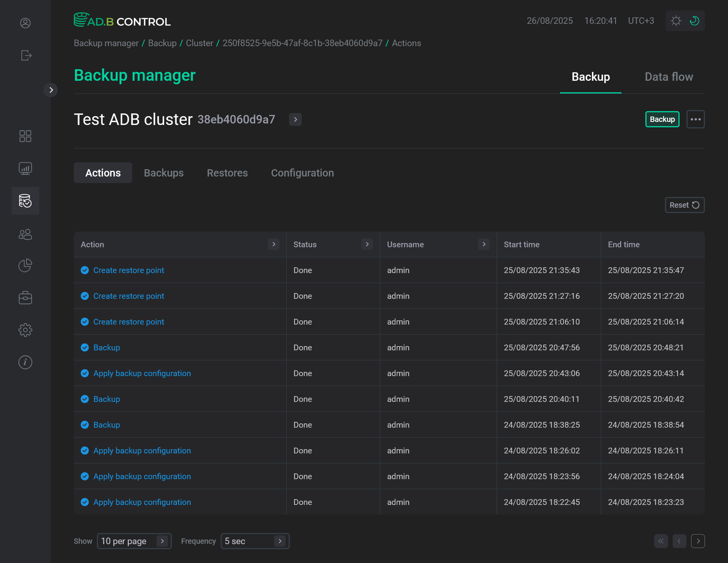Open the Restores tab
Image resolution: width=728 pixels, height=563 pixels.
[227, 173]
